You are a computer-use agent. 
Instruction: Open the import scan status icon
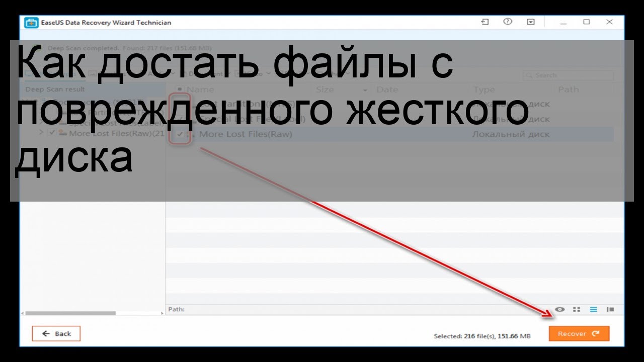click(x=485, y=22)
